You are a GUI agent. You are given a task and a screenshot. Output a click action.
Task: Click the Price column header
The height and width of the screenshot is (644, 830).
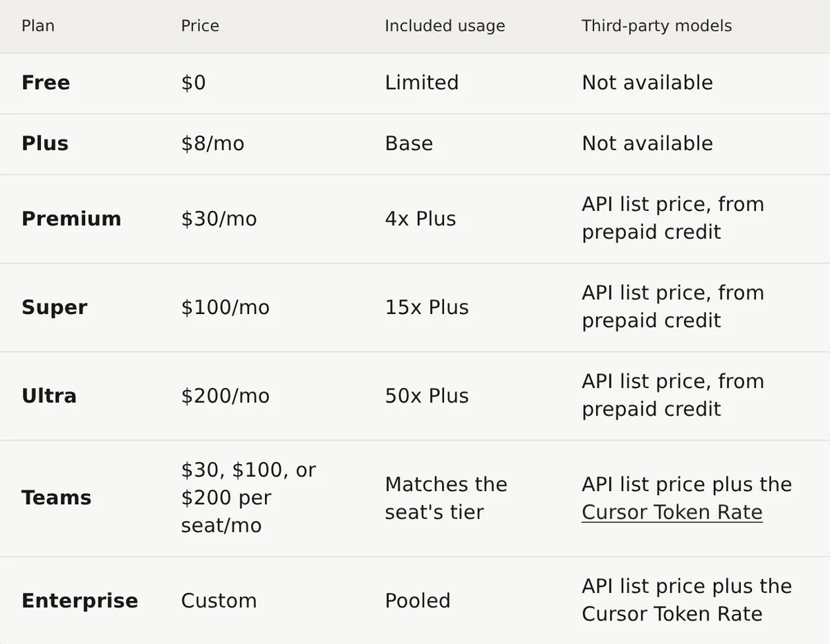[x=200, y=26]
